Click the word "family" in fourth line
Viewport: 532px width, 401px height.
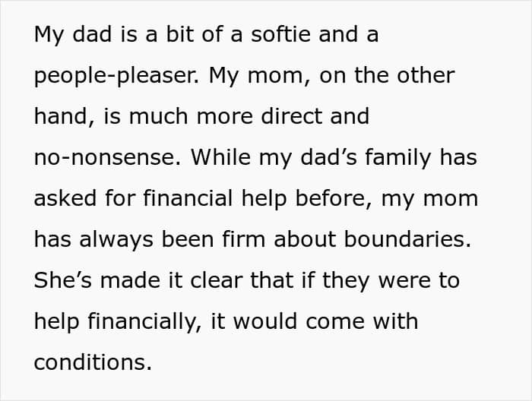pos(398,158)
